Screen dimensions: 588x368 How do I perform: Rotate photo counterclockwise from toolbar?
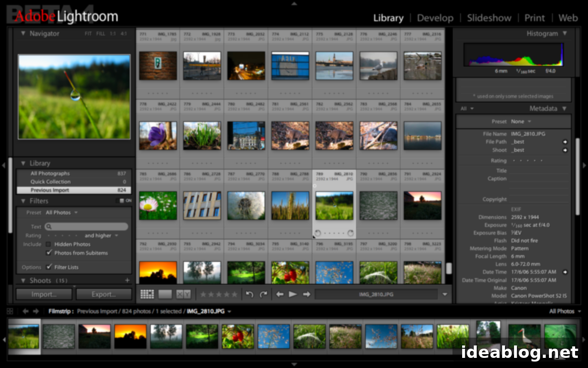[x=249, y=294]
